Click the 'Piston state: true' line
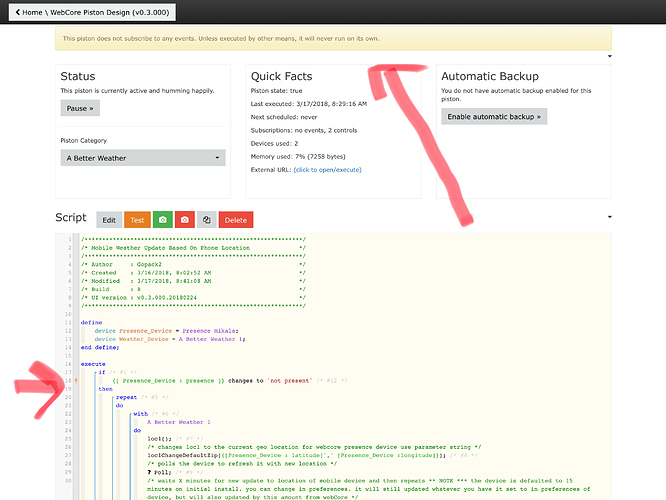 277,90
